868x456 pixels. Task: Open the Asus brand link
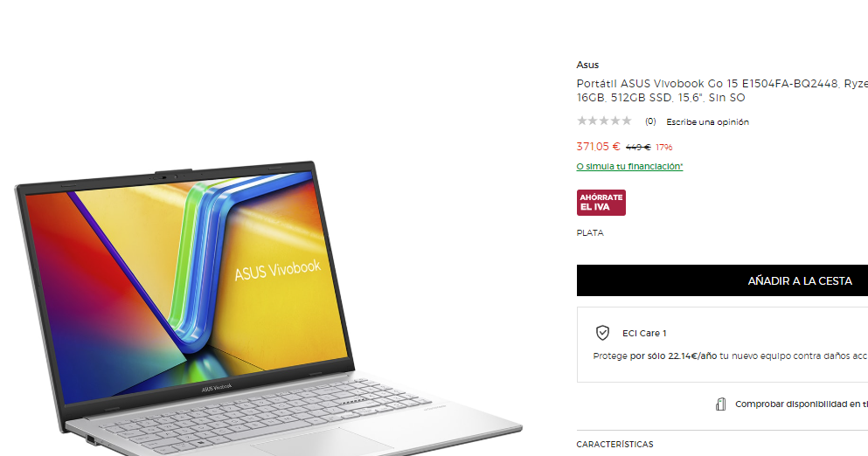(587, 65)
